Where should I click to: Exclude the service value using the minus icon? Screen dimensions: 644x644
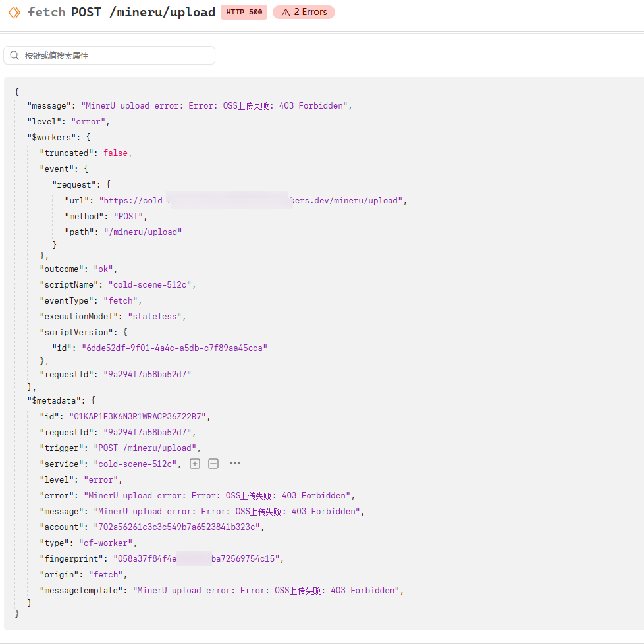point(213,464)
